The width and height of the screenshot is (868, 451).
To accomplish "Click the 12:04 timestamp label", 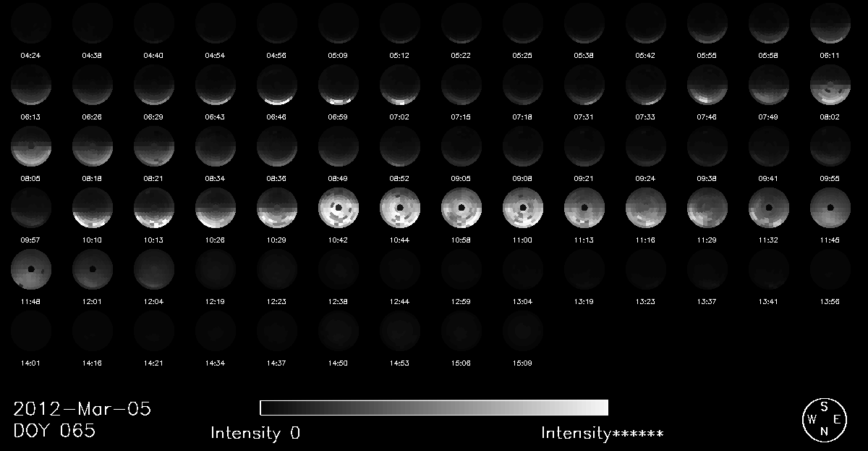I will point(154,301).
